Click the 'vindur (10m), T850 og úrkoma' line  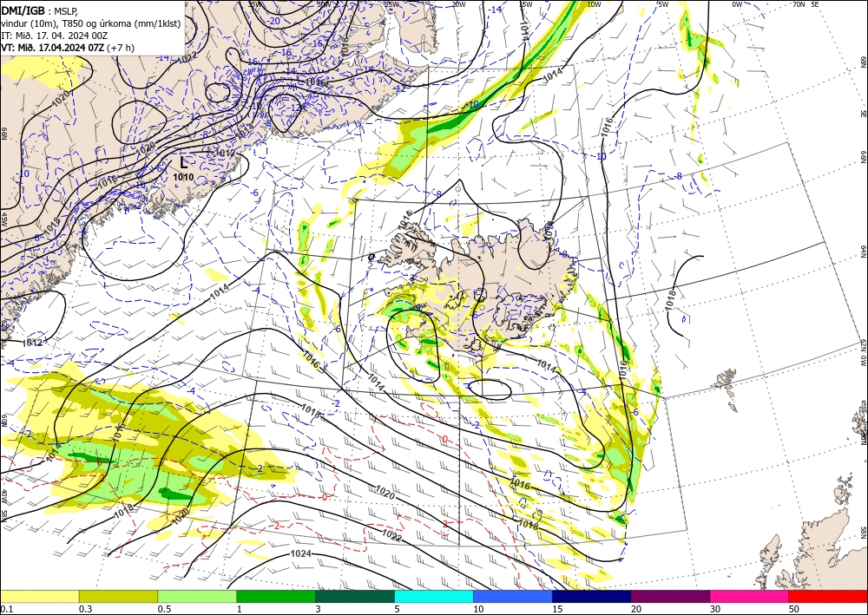pos(91,23)
